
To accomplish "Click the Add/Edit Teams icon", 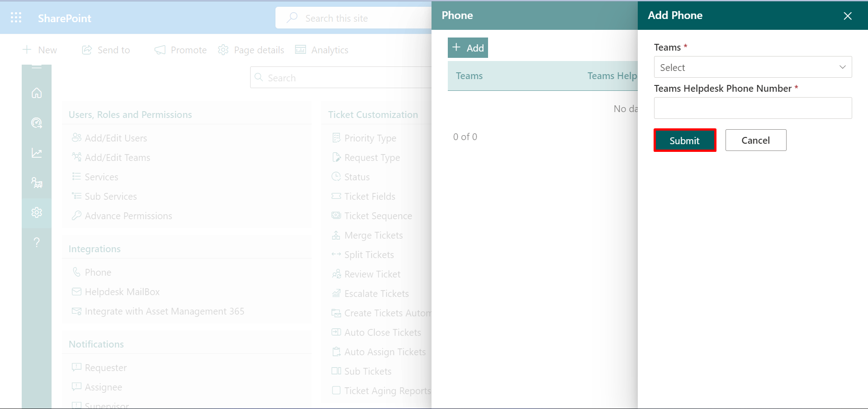I will 76,157.
